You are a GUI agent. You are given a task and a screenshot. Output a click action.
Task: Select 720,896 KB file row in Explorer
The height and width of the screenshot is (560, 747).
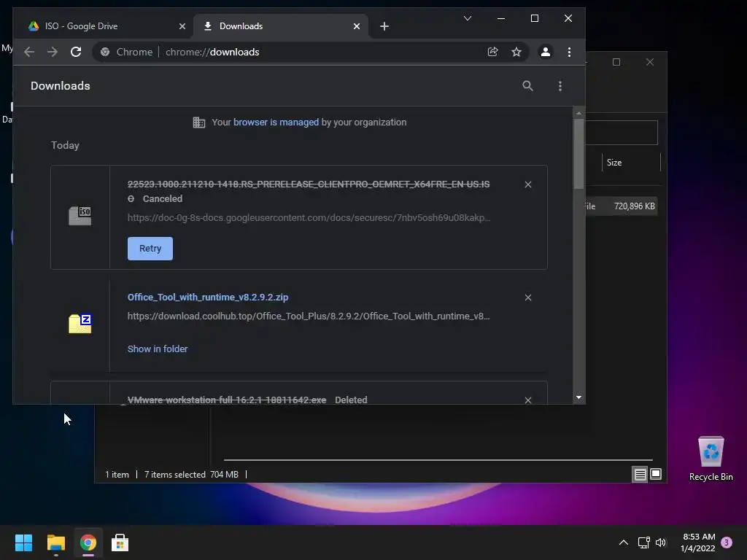pyautogui.click(x=622, y=206)
